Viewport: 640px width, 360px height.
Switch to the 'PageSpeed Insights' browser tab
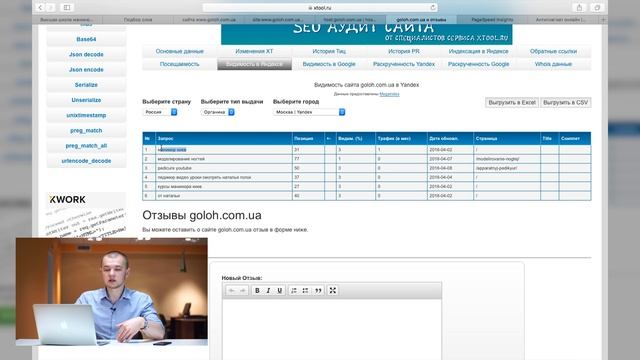pos(492,20)
